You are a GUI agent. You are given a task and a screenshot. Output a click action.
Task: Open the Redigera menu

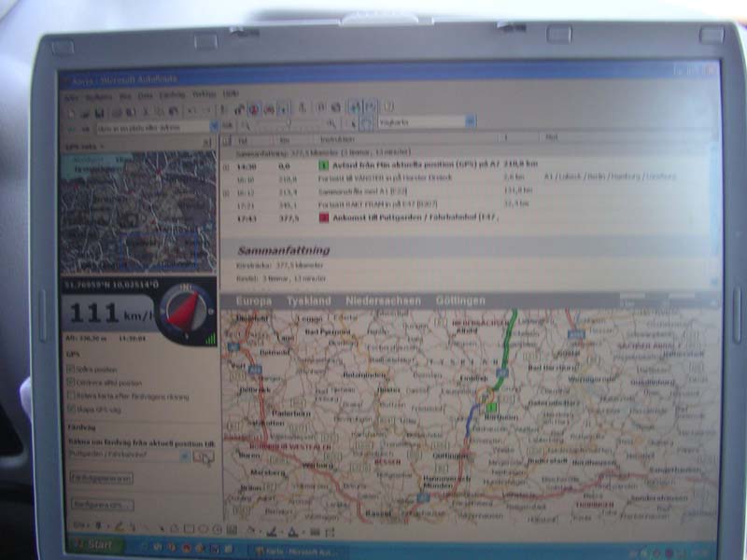click(99, 97)
